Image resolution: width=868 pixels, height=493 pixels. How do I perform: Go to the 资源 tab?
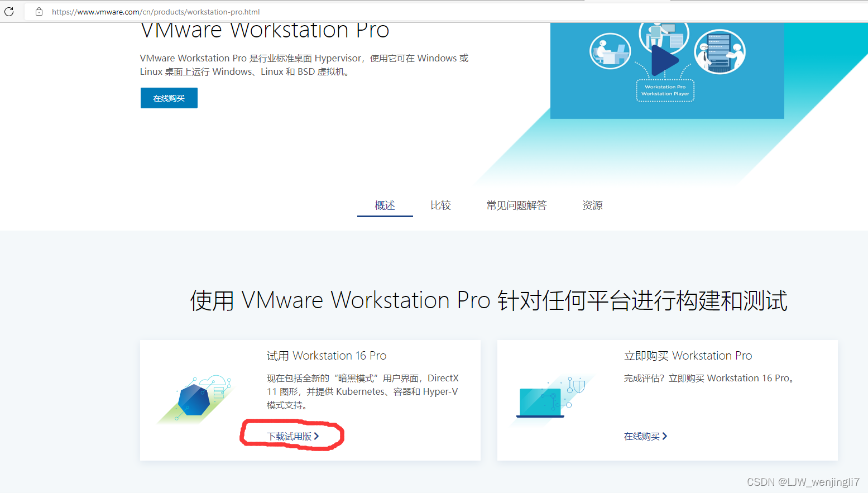point(592,205)
